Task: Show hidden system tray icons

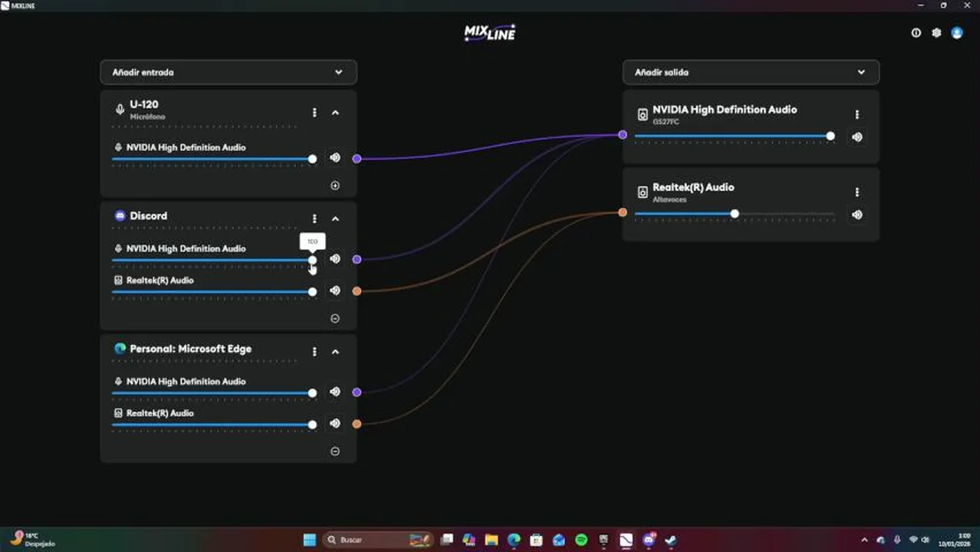Action: [x=865, y=540]
